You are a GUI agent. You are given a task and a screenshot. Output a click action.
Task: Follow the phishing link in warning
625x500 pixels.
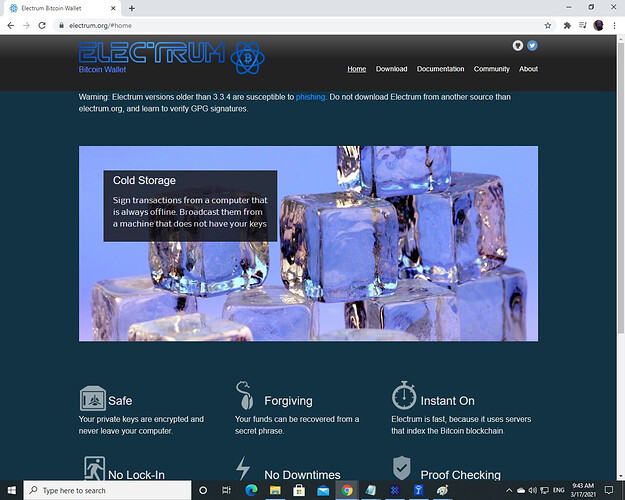310,97
